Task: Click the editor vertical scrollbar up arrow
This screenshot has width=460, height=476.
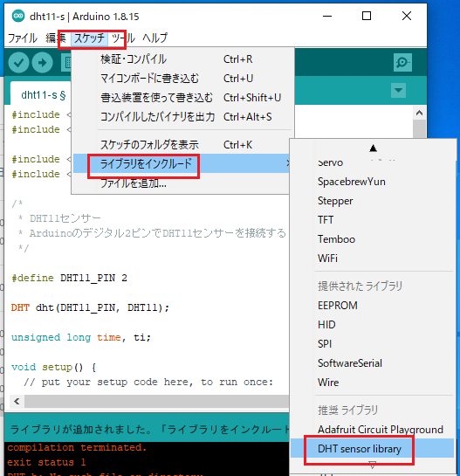Action: (419, 113)
